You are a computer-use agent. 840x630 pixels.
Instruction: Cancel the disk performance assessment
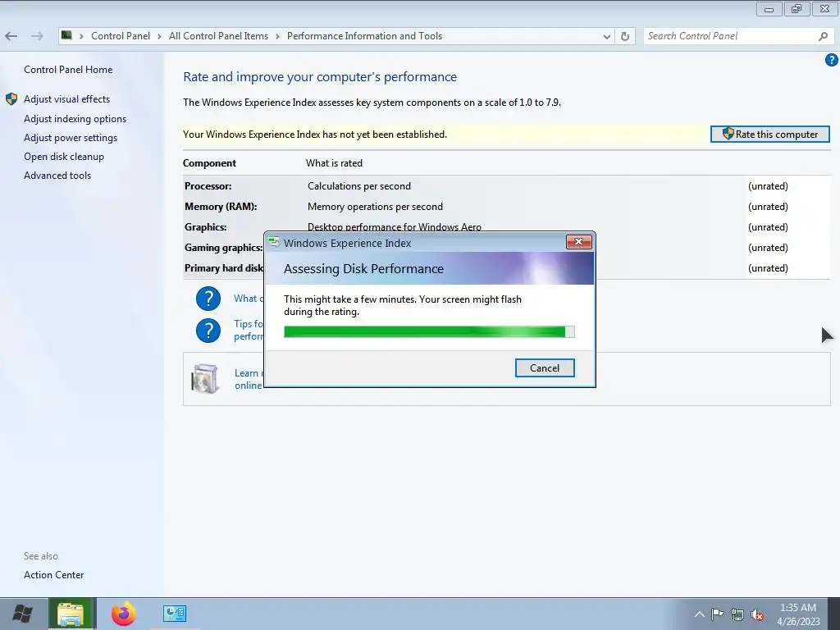click(545, 368)
